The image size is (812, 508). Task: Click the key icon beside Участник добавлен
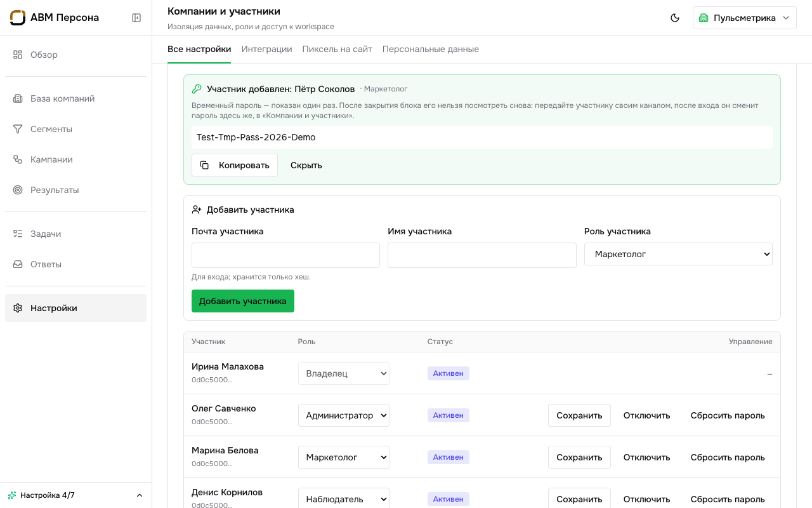(197, 89)
